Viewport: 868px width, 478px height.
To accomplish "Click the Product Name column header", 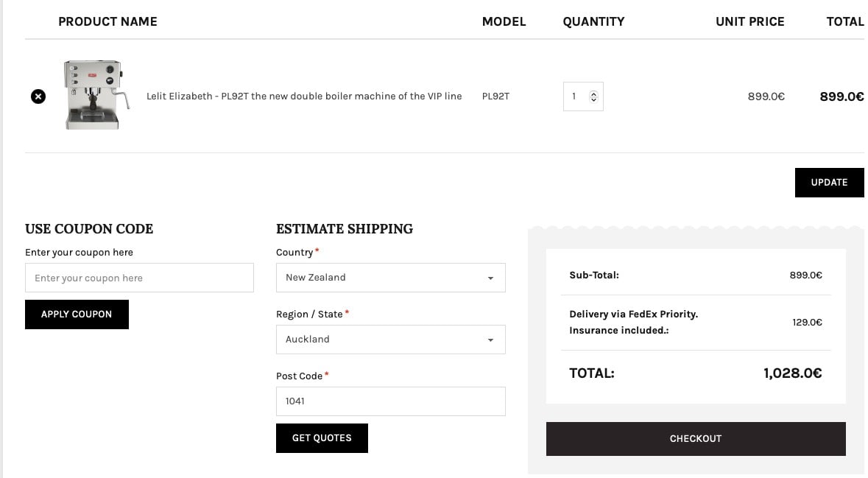I will pyautogui.click(x=108, y=21).
